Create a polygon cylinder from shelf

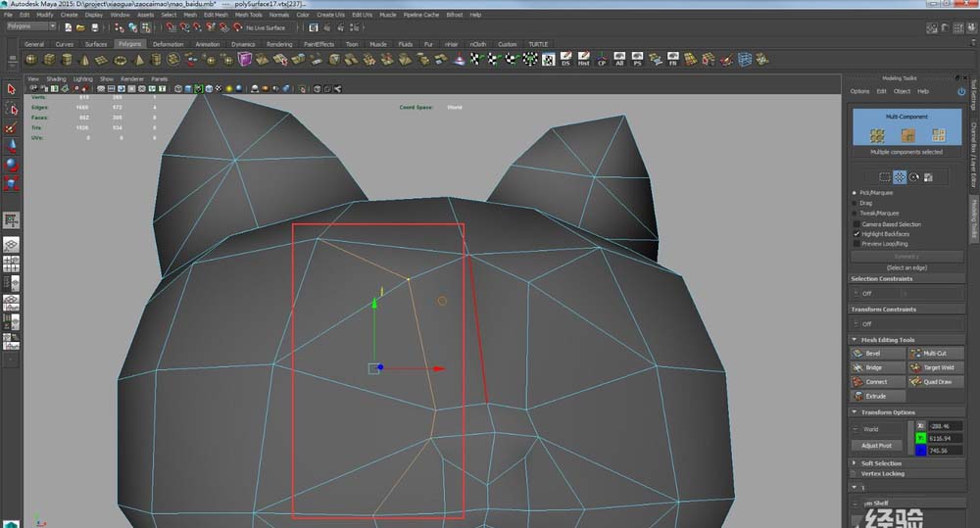pyautogui.click(x=67, y=60)
